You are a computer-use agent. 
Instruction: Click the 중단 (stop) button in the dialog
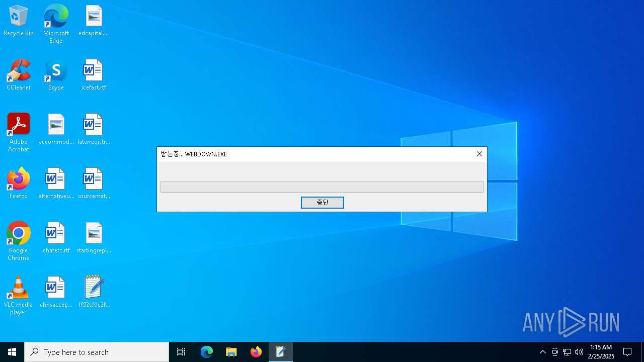point(322,202)
